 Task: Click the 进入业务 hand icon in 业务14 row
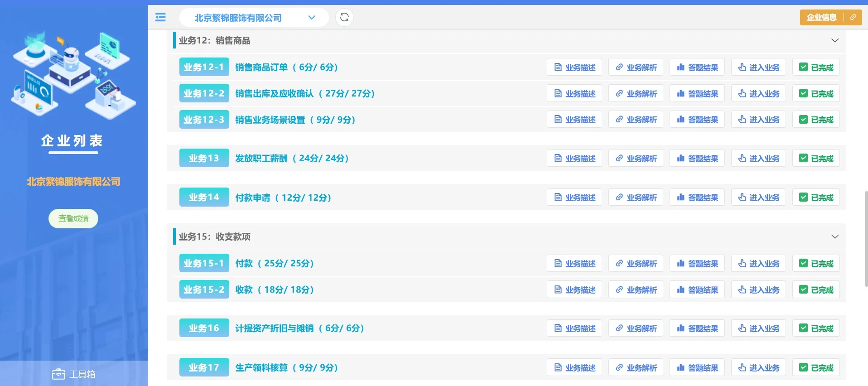pyautogui.click(x=742, y=197)
